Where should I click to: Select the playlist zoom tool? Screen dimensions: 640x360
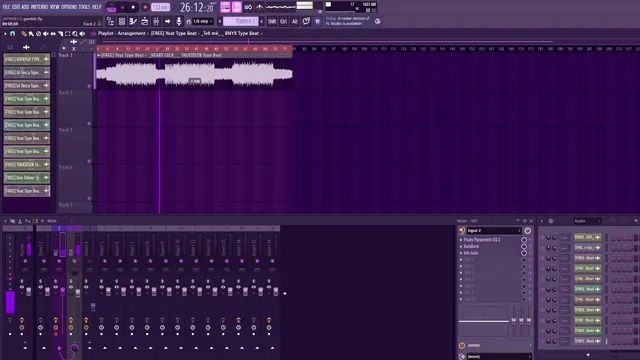[x=75, y=34]
